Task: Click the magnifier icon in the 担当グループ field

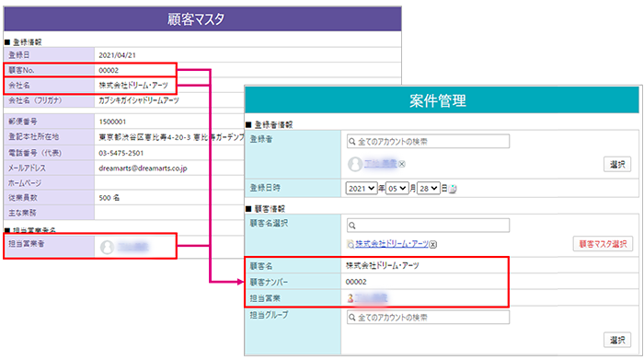Action: [x=352, y=318]
